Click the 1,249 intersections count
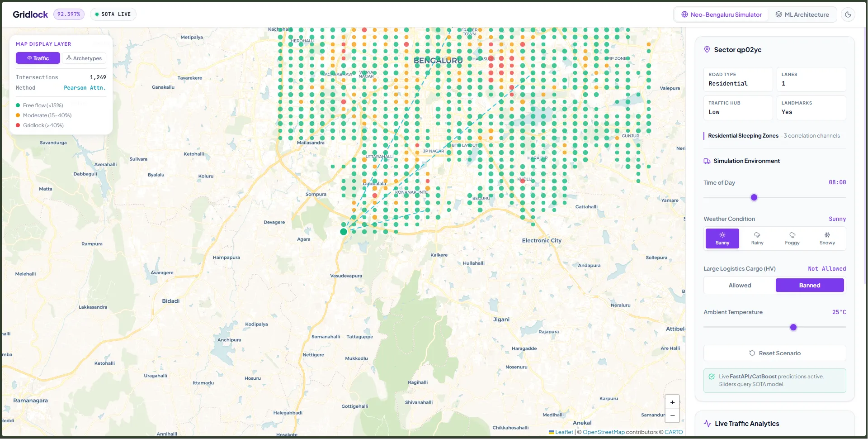 point(98,77)
